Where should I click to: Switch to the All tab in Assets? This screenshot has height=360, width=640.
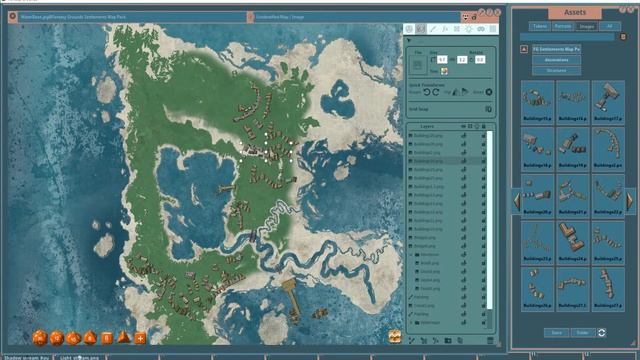[x=609, y=26]
